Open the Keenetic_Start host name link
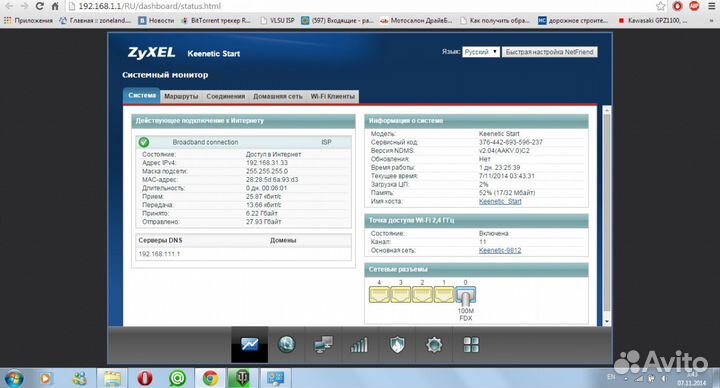The width and height of the screenshot is (720, 388). [500, 201]
